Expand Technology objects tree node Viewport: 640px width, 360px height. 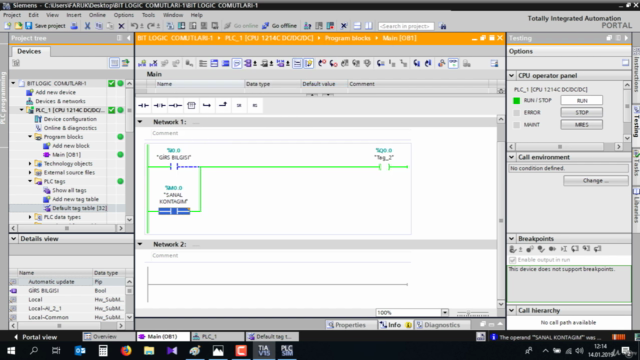click(30, 164)
